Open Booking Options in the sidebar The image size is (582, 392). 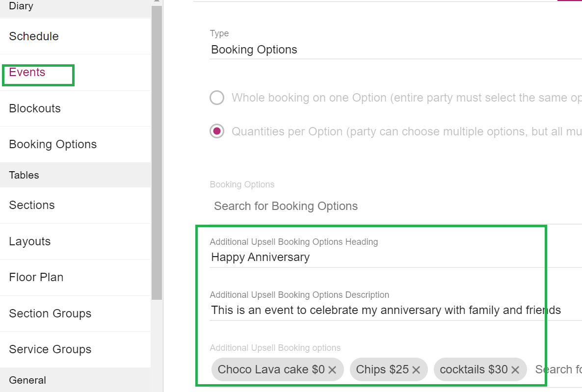[x=53, y=144]
